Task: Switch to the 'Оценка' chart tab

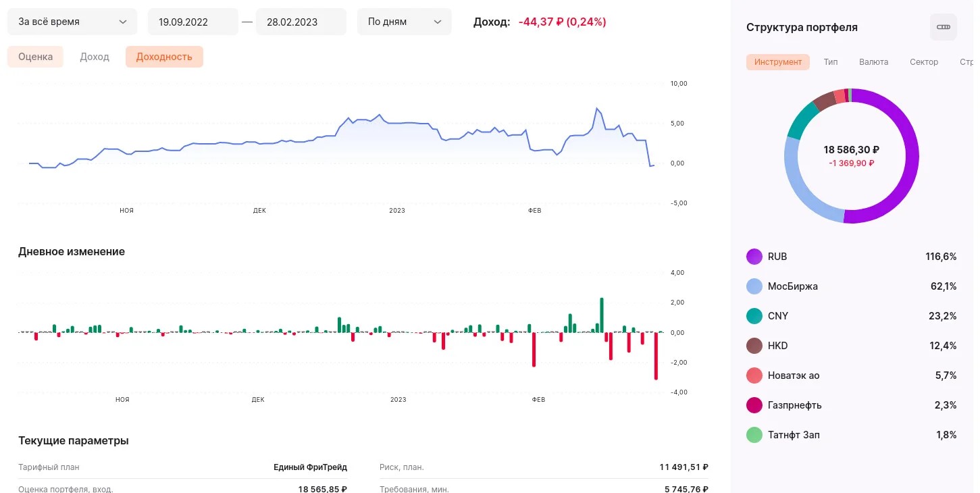Action: pos(35,57)
